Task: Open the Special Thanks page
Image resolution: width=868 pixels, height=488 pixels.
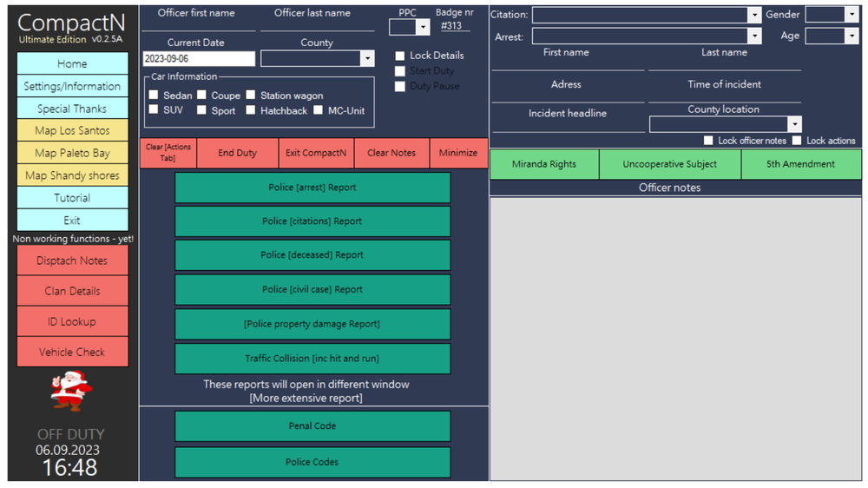Action: [73, 109]
